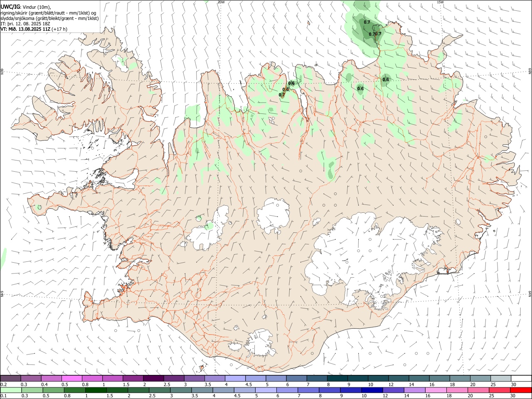This screenshot has height=399, width=532.
Task: Click the bright pink 0.5 snow legend swatch
Action: (72, 378)
